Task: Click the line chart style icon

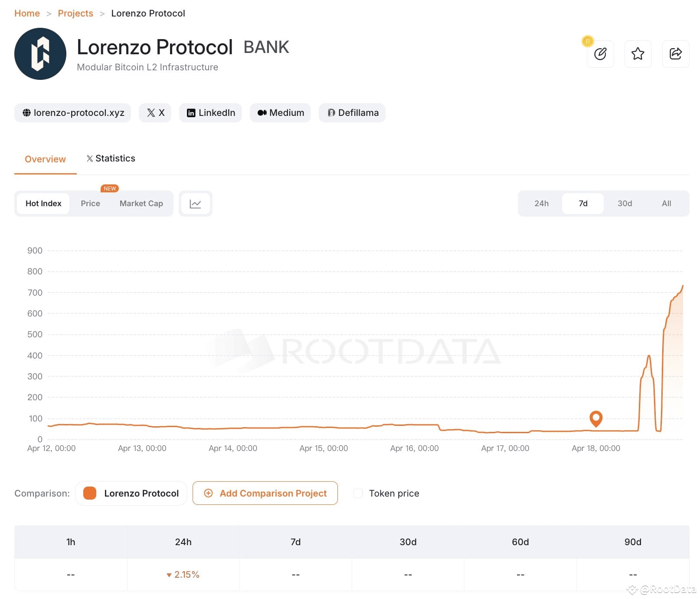Action: click(x=195, y=203)
